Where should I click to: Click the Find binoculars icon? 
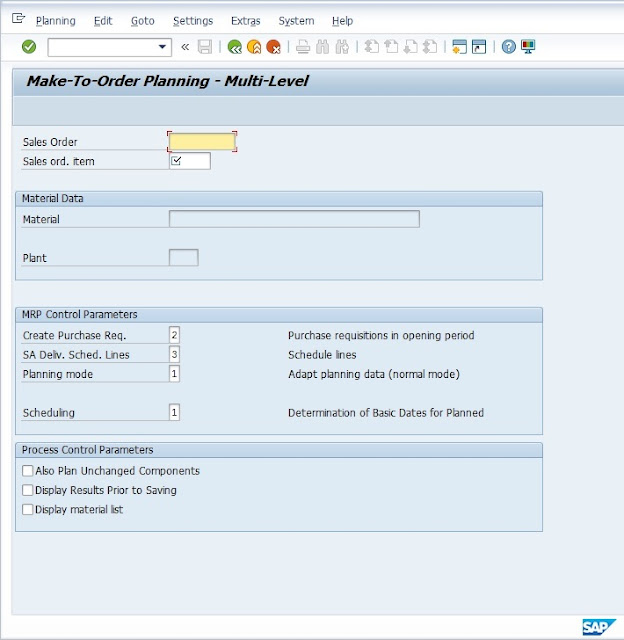point(322,47)
